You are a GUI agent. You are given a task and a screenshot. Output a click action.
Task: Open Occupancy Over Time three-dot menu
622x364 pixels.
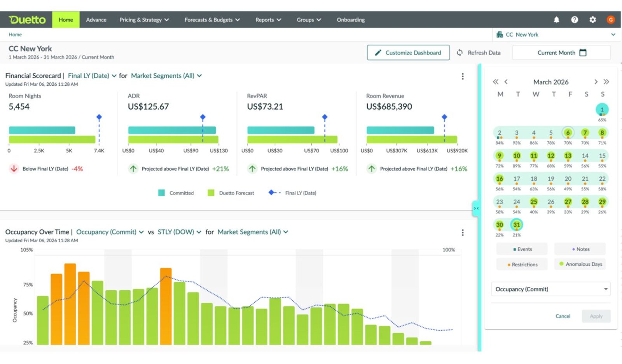pos(463,233)
